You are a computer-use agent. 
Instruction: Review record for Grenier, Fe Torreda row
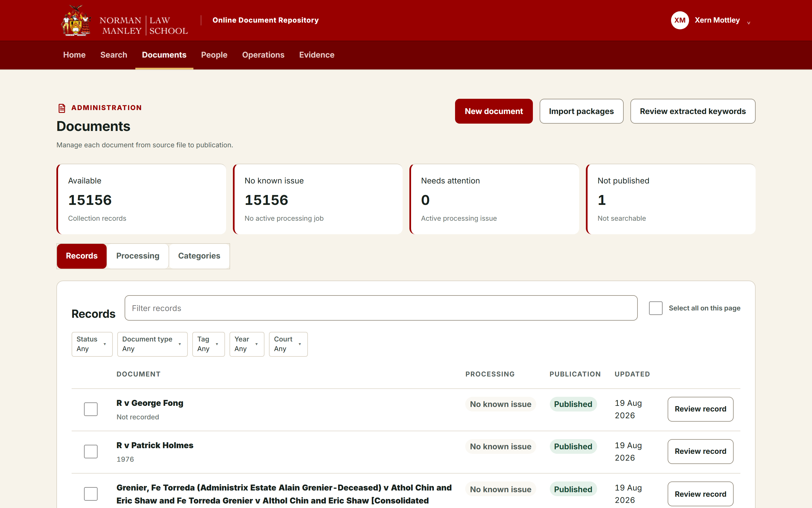[x=700, y=494]
